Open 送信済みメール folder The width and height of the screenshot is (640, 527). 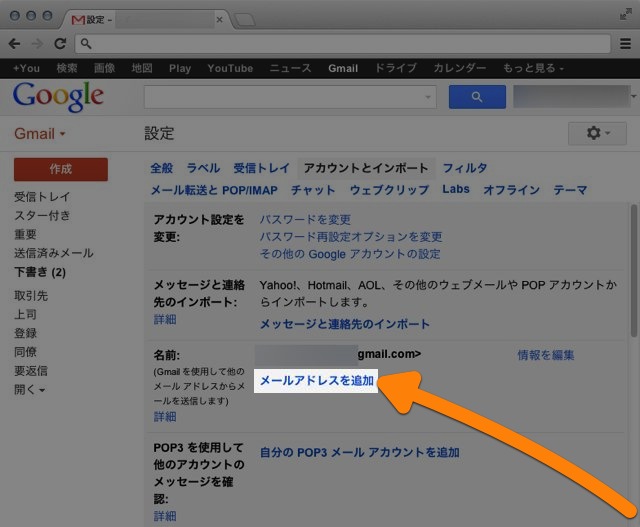click(54, 253)
